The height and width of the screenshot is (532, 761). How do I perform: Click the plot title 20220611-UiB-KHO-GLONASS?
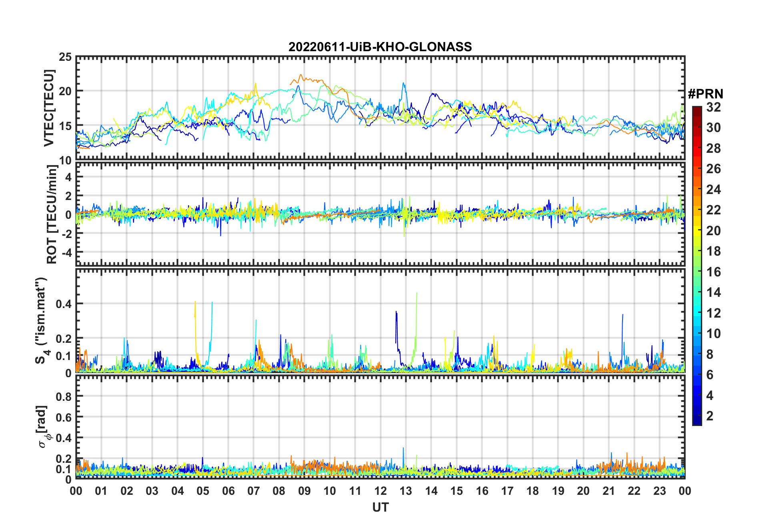(380, 47)
